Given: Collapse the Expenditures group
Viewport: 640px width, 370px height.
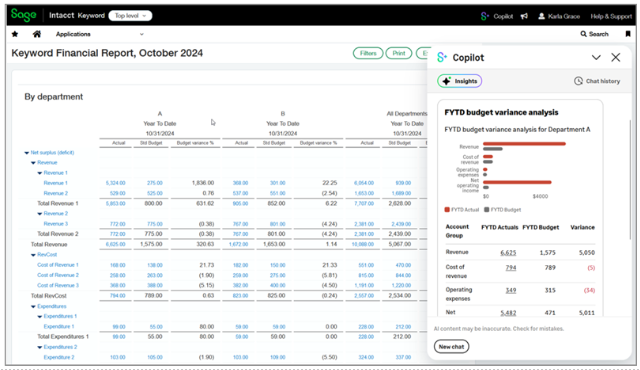Looking at the screenshot, I should [33, 306].
